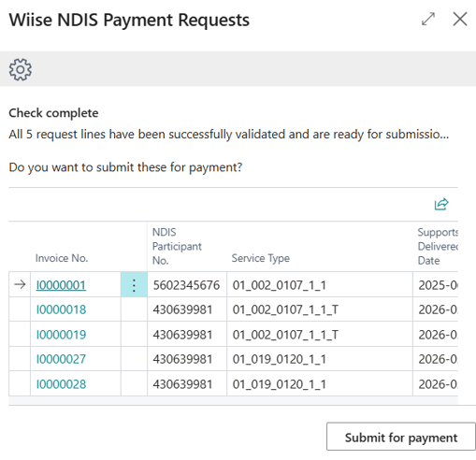
Task: Open the three-dot row menu for I0000001
Action: pos(134,284)
